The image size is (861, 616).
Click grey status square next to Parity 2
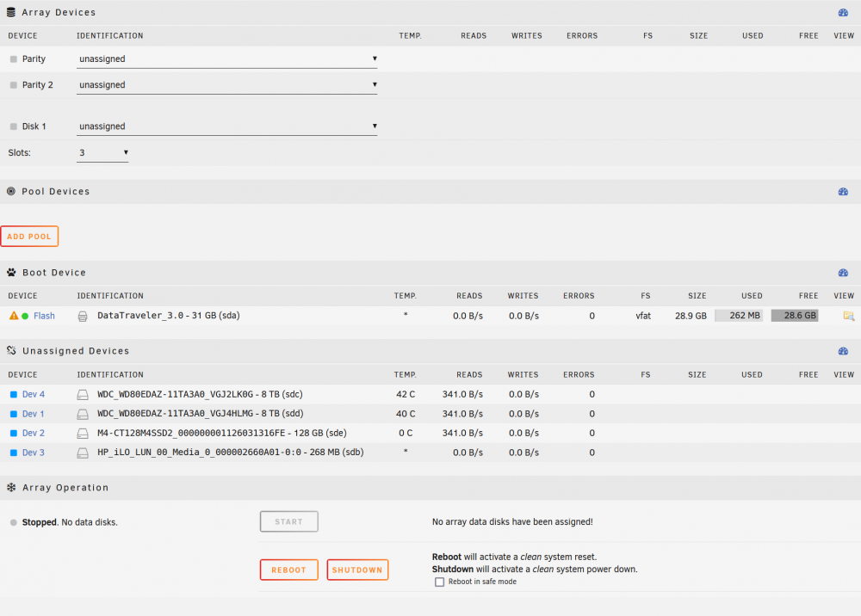pyautogui.click(x=14, y=85)
